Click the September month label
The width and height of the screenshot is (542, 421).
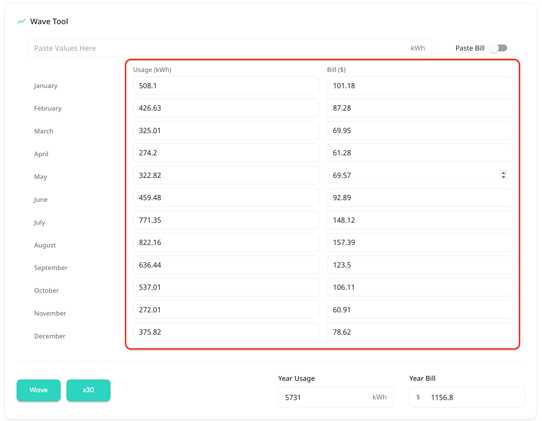tap(51, 268)
